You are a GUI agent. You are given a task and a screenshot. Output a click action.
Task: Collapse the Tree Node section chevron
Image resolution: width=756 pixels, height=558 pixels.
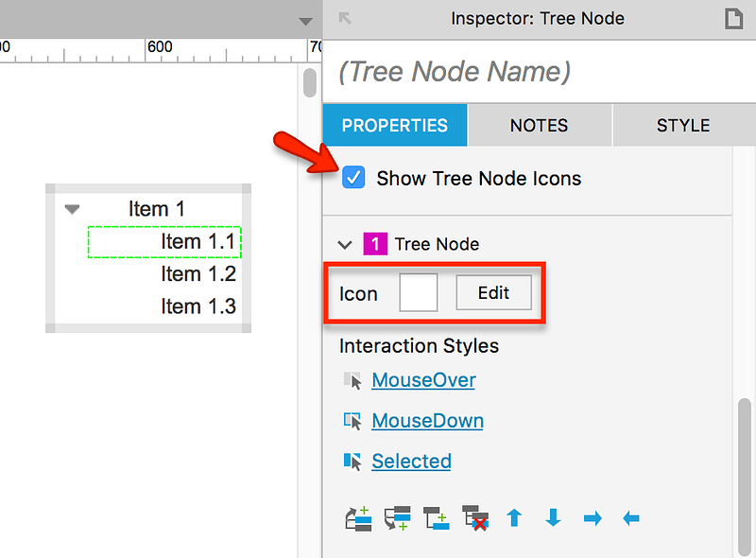345,245
